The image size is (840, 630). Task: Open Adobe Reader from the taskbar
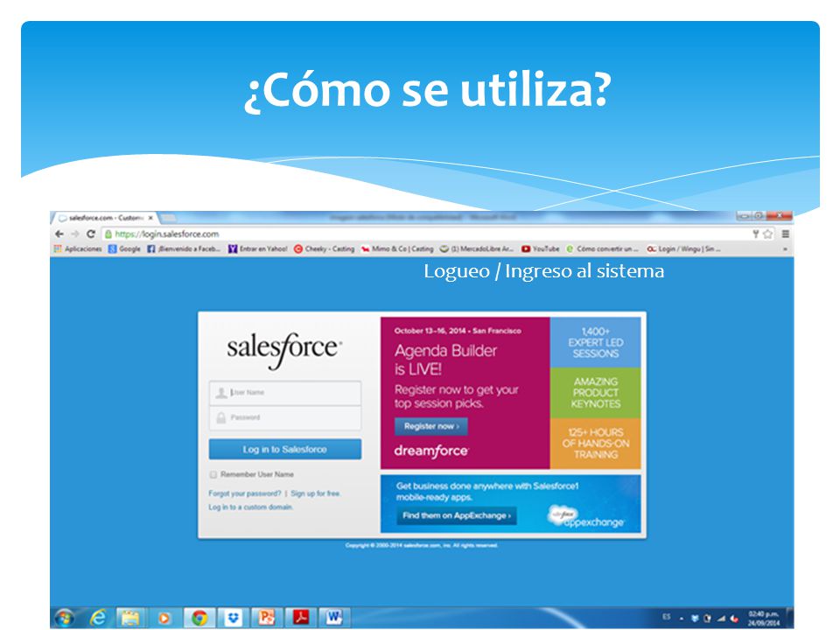coord(300,619)
